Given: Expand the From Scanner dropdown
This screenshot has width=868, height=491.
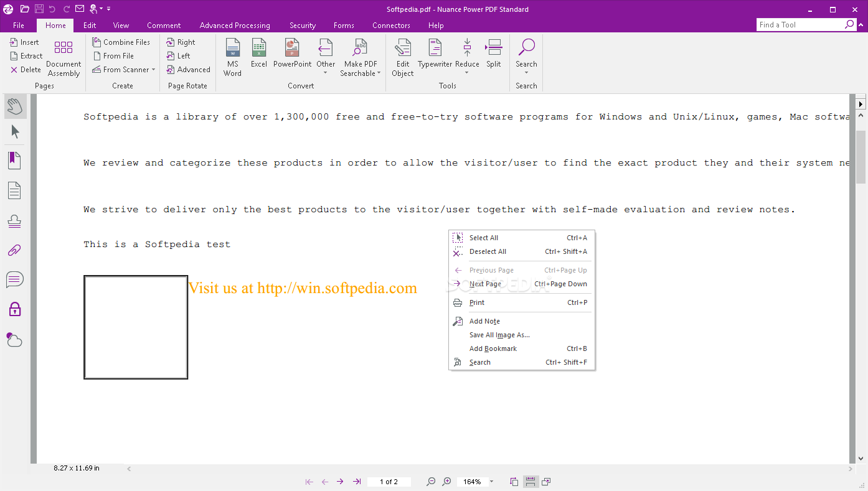Looking at the screenshot, I should [153, 70].
